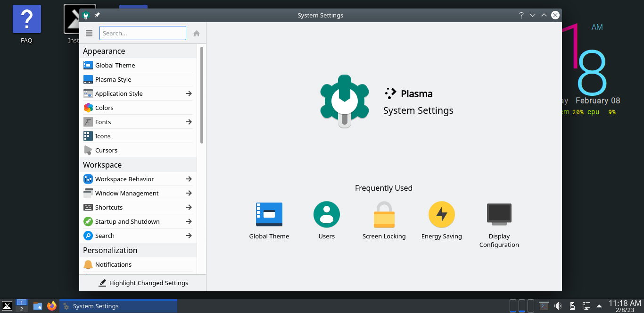
Task: Expand the Startup and Shutdown arrow
Action: (x=189, y=221)
